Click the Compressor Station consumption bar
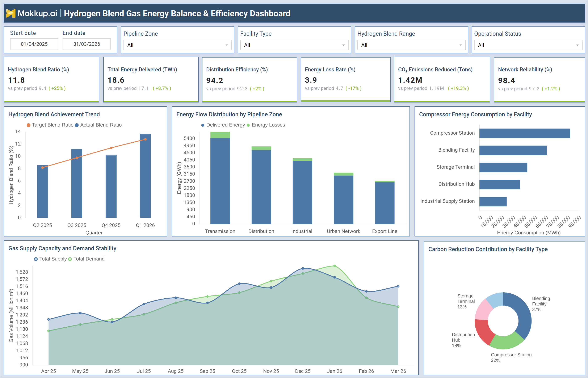Viewport: 588px width, 378px height. pyautogui.click(x=525, y=133)
